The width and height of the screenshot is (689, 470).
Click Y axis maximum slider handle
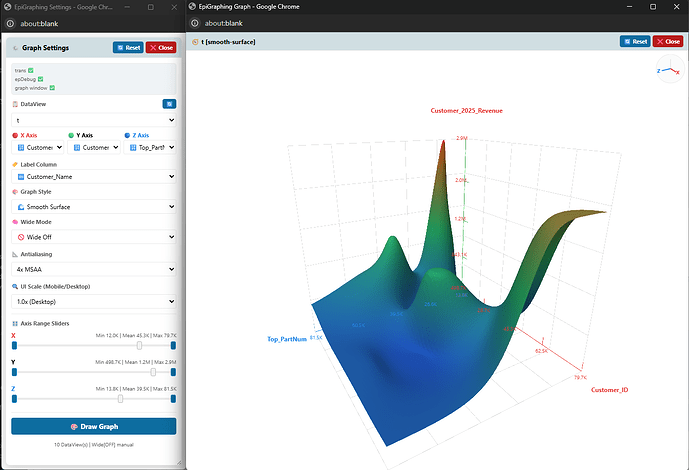coord(174,372)
